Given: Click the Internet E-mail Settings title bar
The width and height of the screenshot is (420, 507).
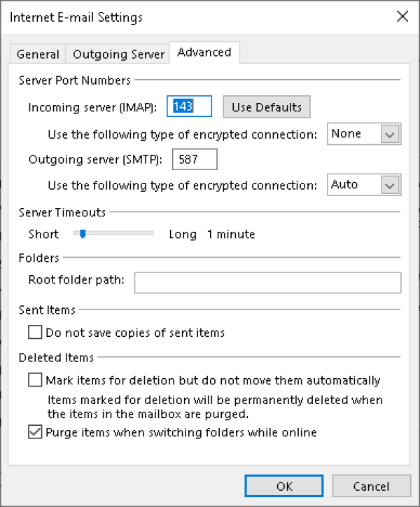Looking at the screenshot, I should coord(175,17).
